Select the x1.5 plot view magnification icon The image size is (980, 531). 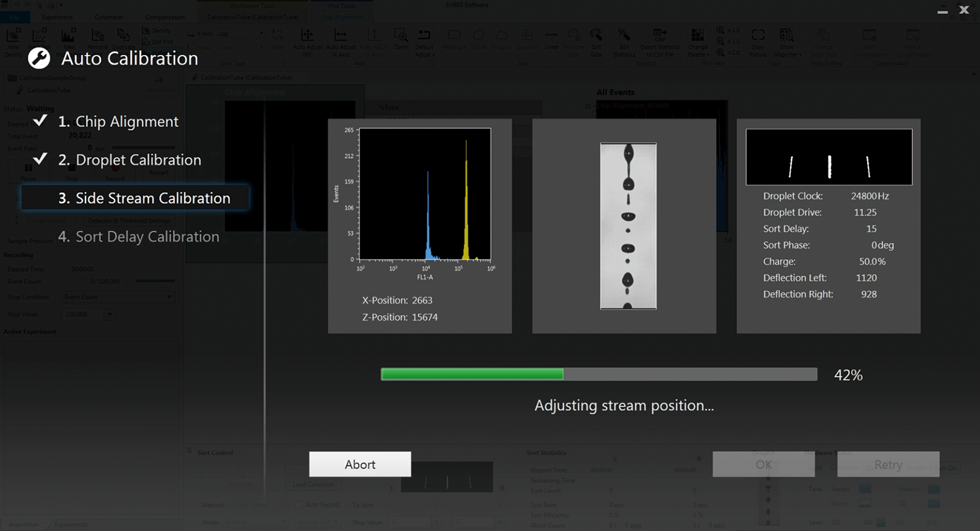(722, 40)
